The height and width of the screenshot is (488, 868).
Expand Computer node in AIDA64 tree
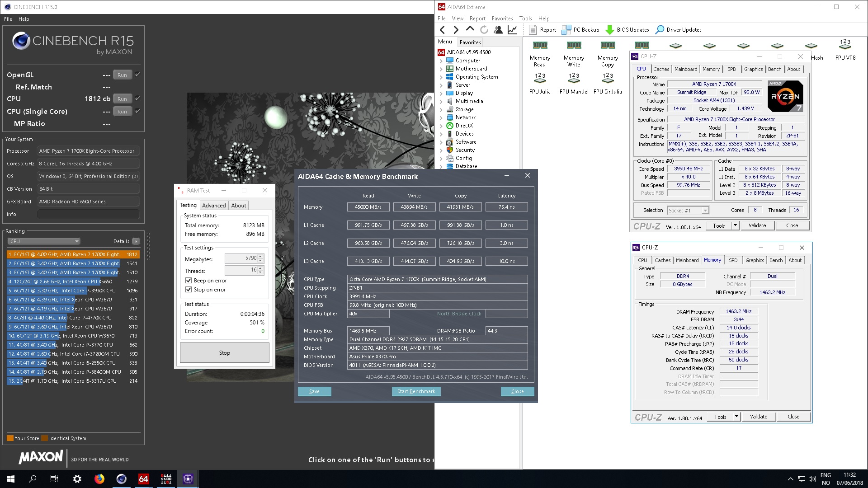pyautogui.click(x=441, y=61)
